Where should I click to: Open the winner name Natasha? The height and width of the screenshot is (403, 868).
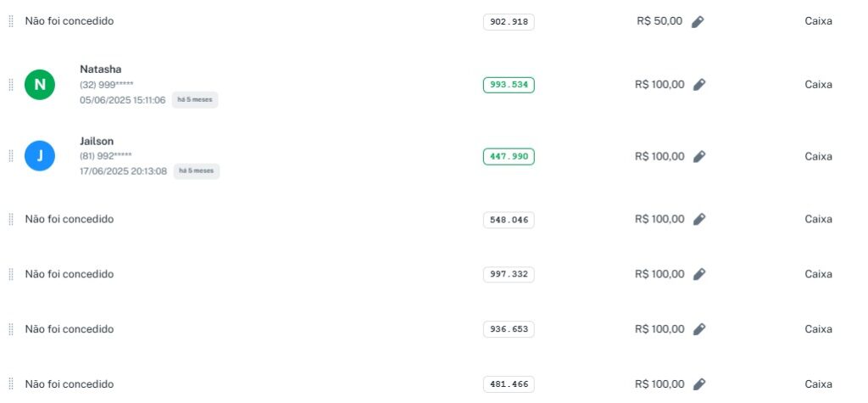(101, 69)
